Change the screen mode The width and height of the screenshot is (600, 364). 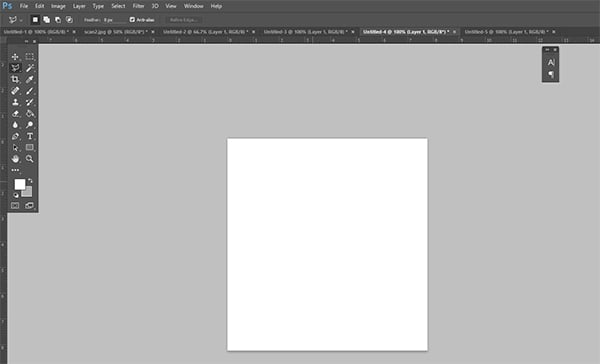tap(29, 206)
